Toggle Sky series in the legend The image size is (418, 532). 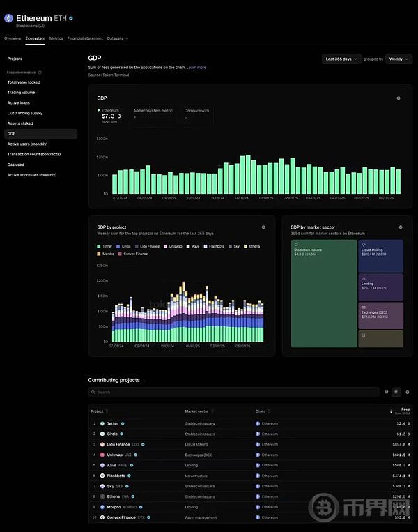tap(234, 246)
